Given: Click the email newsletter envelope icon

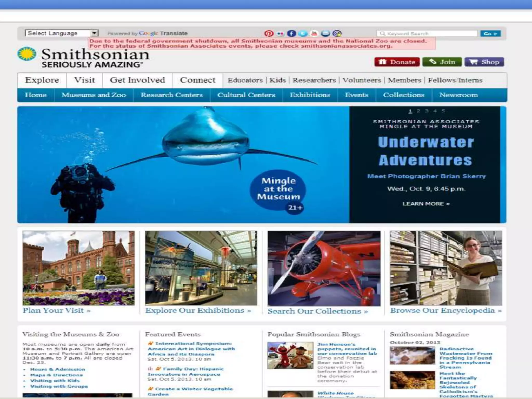Looking at the screenshot, I should click(x=325, y=34).
